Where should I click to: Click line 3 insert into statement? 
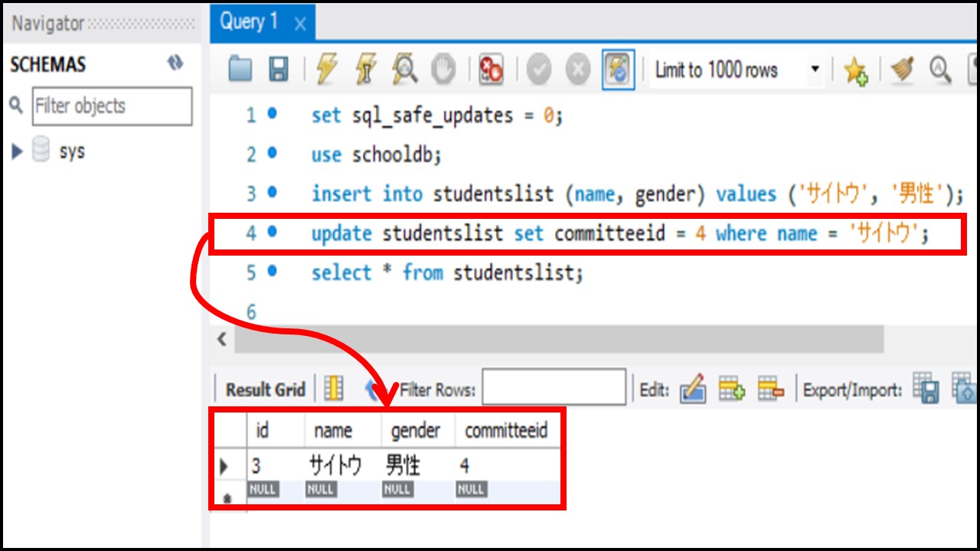[x=636, y=194]
